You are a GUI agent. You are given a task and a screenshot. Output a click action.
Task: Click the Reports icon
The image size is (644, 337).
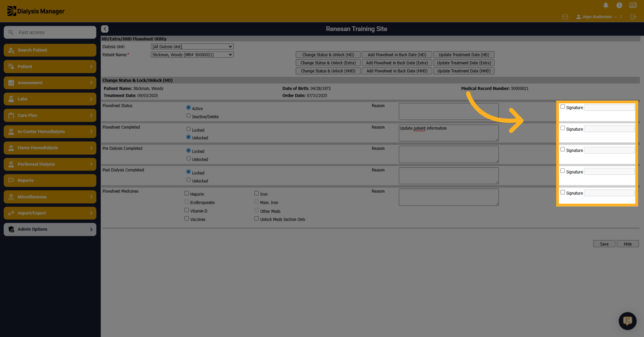coord(11,180)
